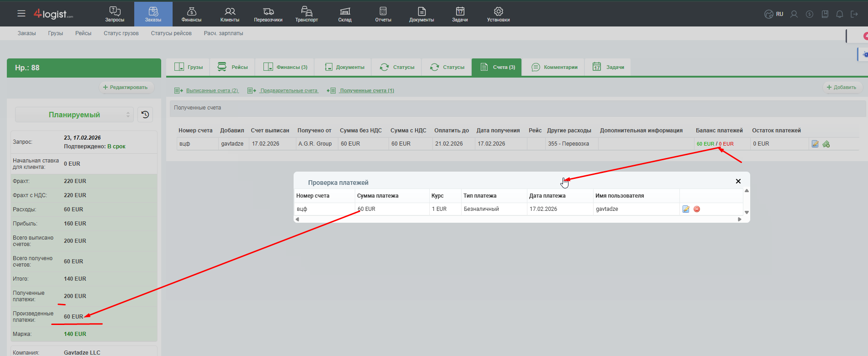Click the logout arrow icon in the header
Image resolution: width=868 pixels, height=356 pixels.
pyautogui.click(x=854, y=14)
